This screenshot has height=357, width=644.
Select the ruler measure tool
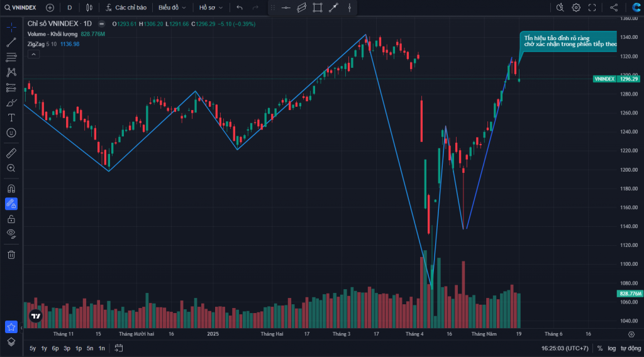[x=11, y=153]
